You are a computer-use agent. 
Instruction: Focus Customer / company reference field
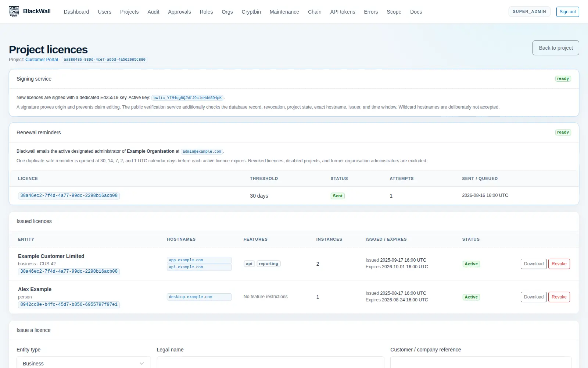[x=481, y=362]
